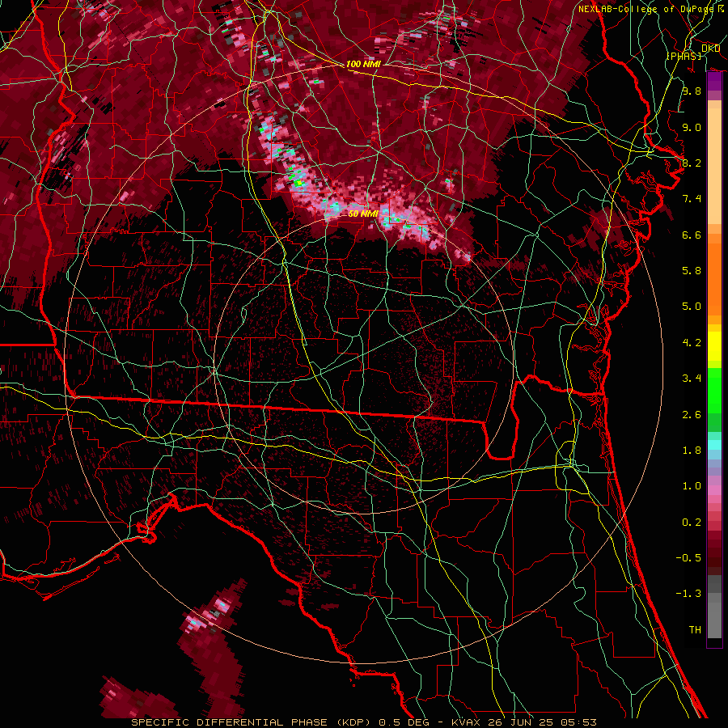
Task: Click the [PHAS] label above the color scale
Action: 684,57
